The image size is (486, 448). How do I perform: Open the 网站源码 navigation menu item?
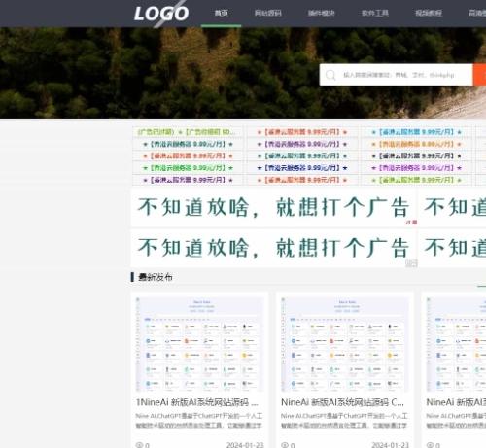click(x=268, y=13)
